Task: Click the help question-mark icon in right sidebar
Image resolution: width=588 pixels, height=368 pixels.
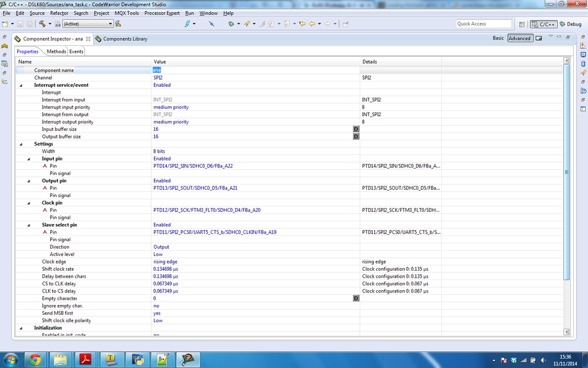Action: 583,90
